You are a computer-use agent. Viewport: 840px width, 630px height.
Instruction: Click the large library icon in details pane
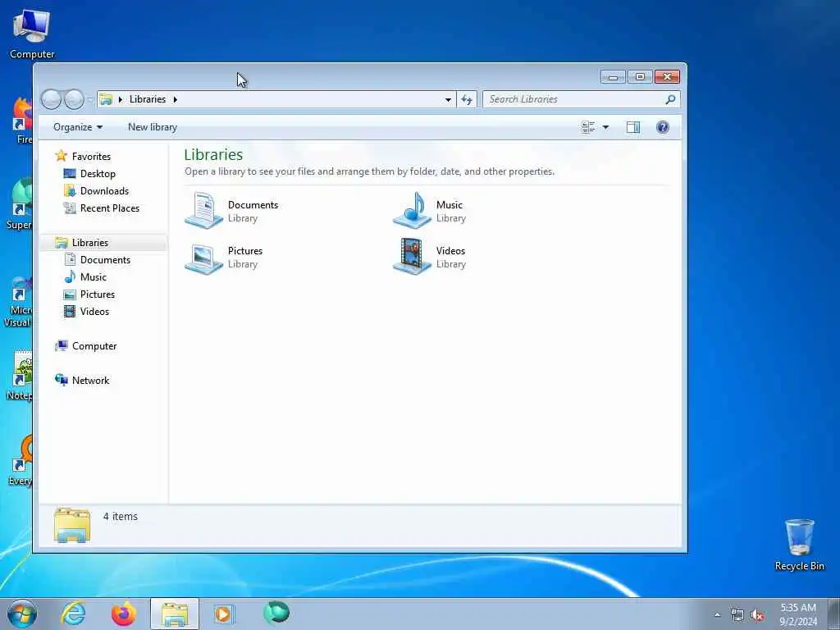72,525
